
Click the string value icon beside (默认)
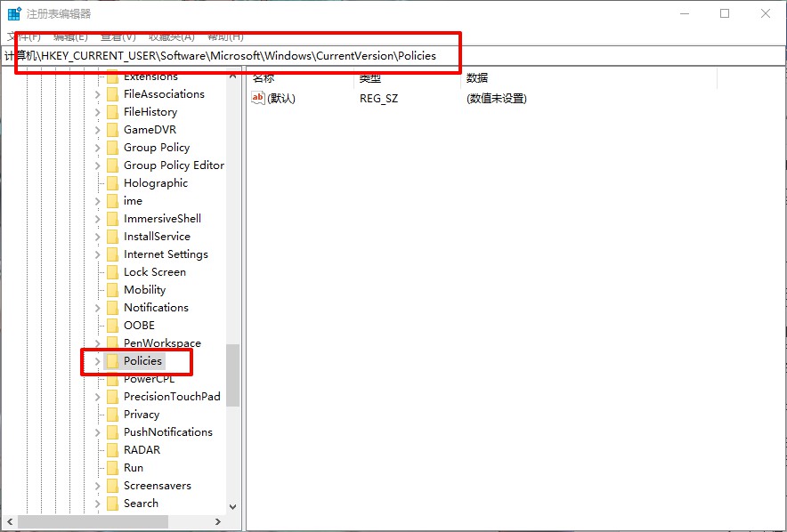[x=258, y=99]
